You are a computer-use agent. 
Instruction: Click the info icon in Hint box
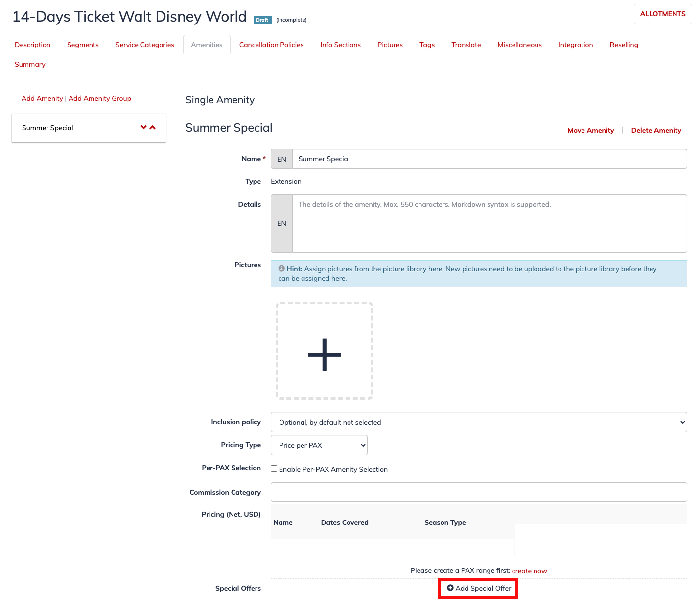point(281,268)
